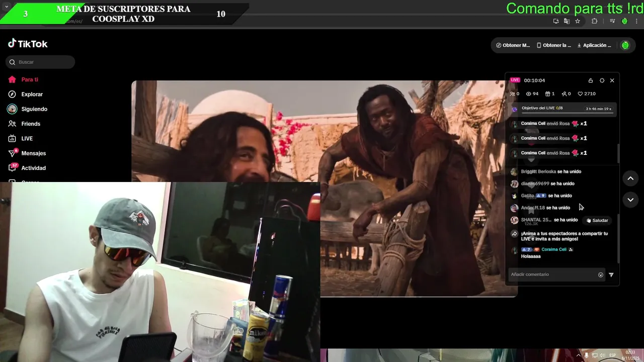Click the Para ti home icon
644x362 pixels.
pyautogui.click(x=12, y=79)
